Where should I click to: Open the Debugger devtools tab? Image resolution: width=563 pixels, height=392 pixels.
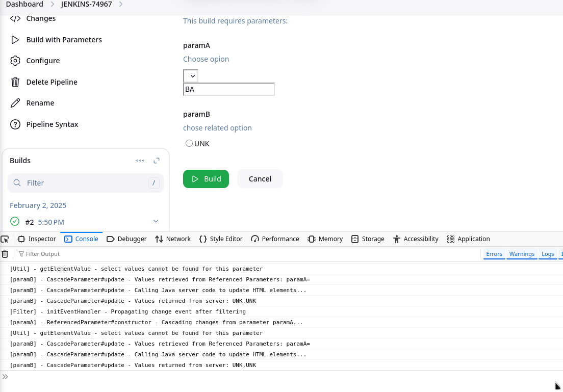(x=126, y=239)
